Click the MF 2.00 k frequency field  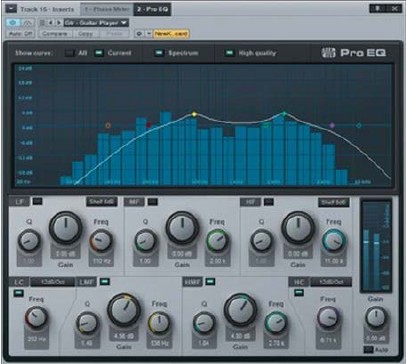(x=217, y=261)
